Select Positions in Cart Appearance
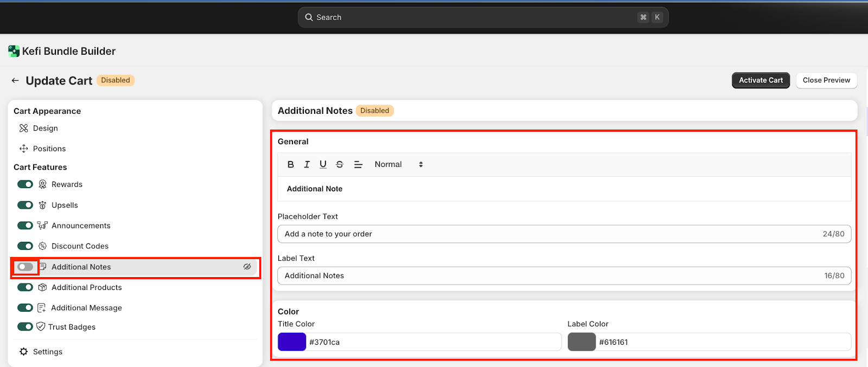This screenshot has width=868, height=367. 49,149
